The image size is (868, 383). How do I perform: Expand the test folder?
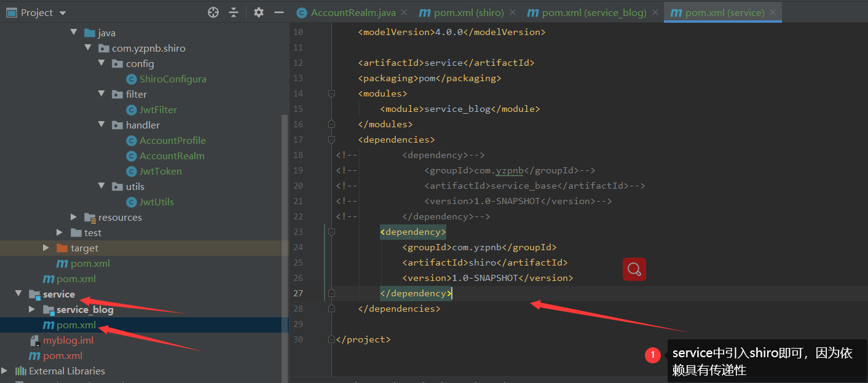point(60,232)
